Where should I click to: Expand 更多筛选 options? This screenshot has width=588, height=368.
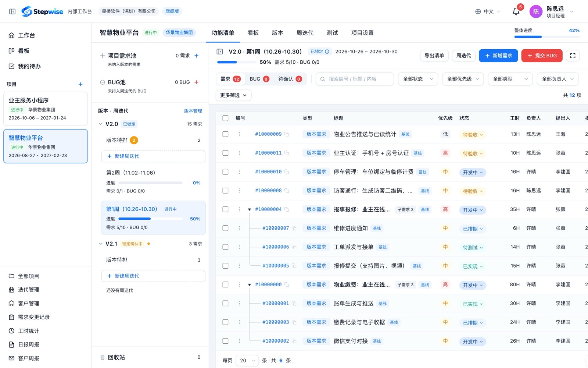point(233,95)
